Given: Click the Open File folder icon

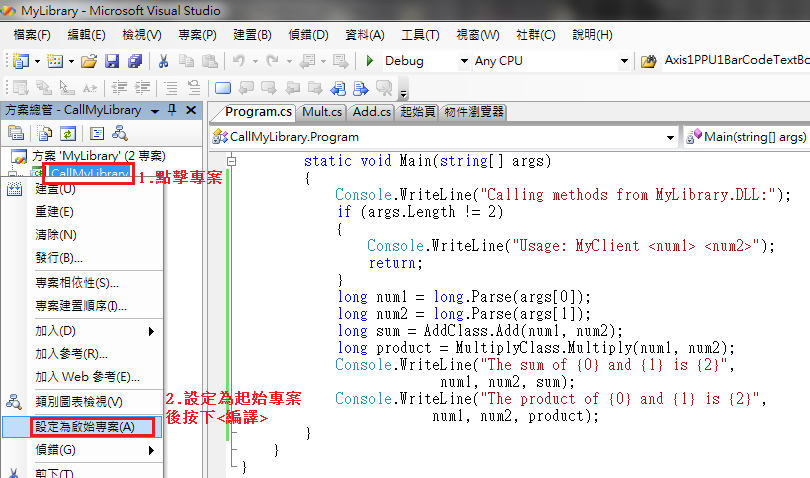Looking at the screenshot, I should [x=89, y=61].
